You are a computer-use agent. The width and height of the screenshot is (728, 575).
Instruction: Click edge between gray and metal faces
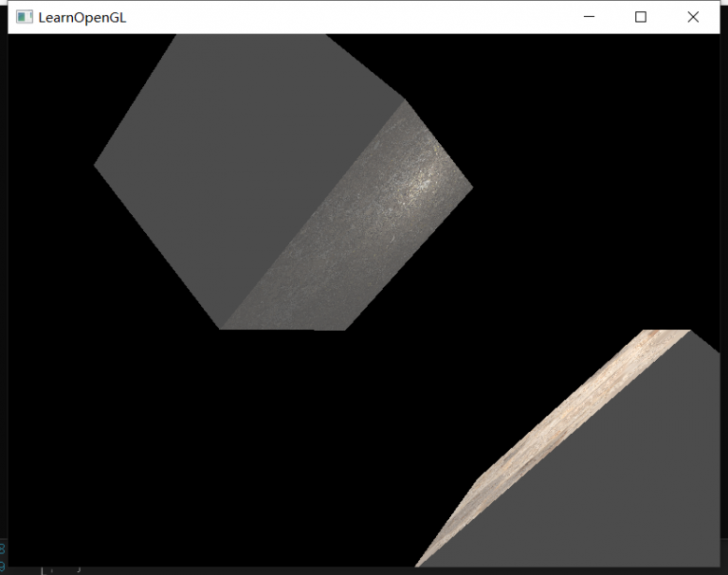click(x=313, y=215)
